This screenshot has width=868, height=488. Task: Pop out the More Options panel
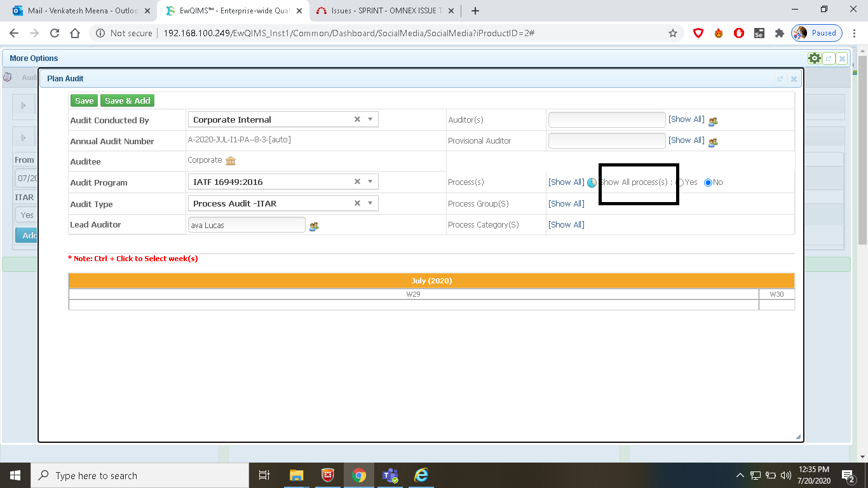coord(828,58)
